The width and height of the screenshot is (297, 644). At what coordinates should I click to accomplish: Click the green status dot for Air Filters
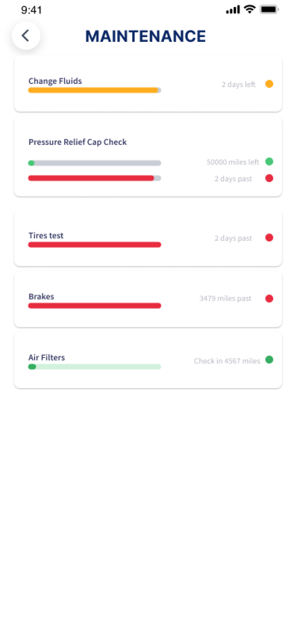point(269,360)
